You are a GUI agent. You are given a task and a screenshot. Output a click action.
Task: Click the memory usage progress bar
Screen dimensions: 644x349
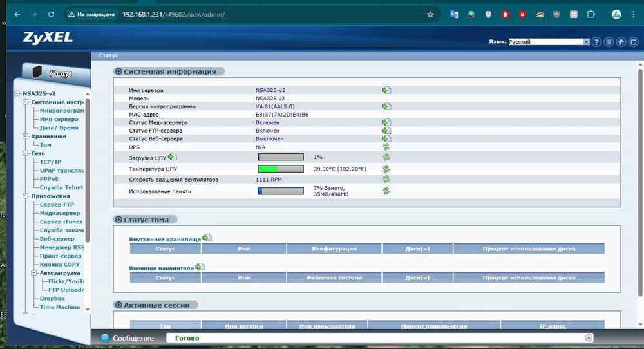(281, 191)
